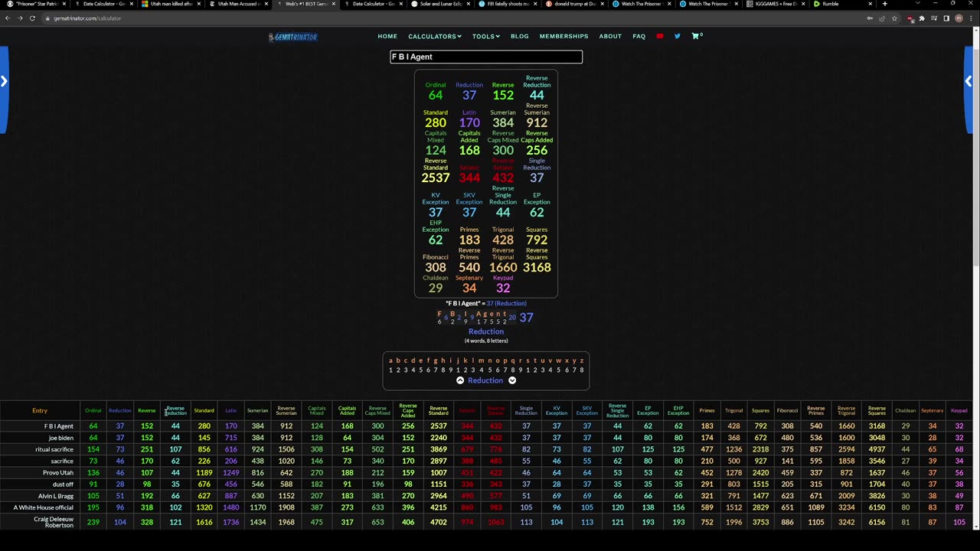
Task: Select the Reduction 37 result in cipher box
Action: [469, 92]
